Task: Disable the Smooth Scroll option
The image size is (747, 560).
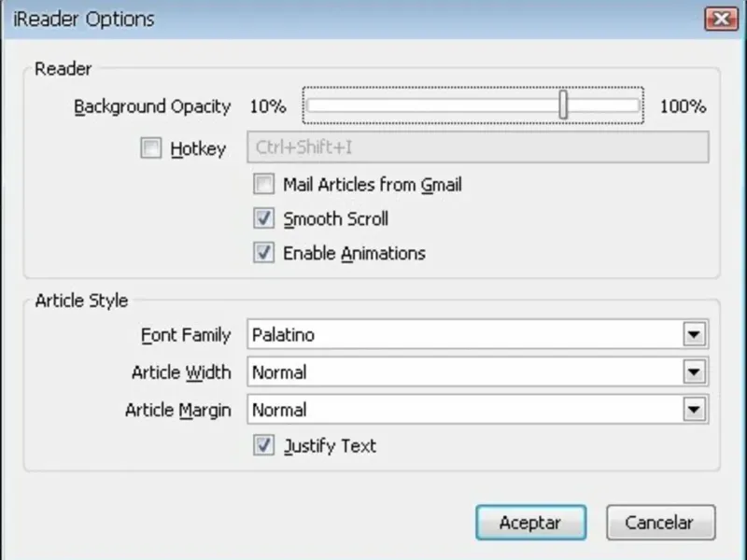Action: click(265, 219)
